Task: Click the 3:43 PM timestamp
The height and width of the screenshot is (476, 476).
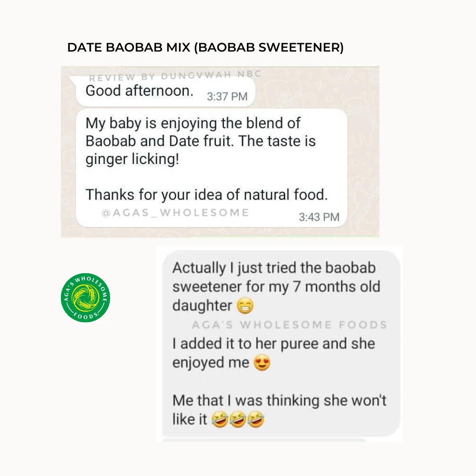Action: [319, 217]
